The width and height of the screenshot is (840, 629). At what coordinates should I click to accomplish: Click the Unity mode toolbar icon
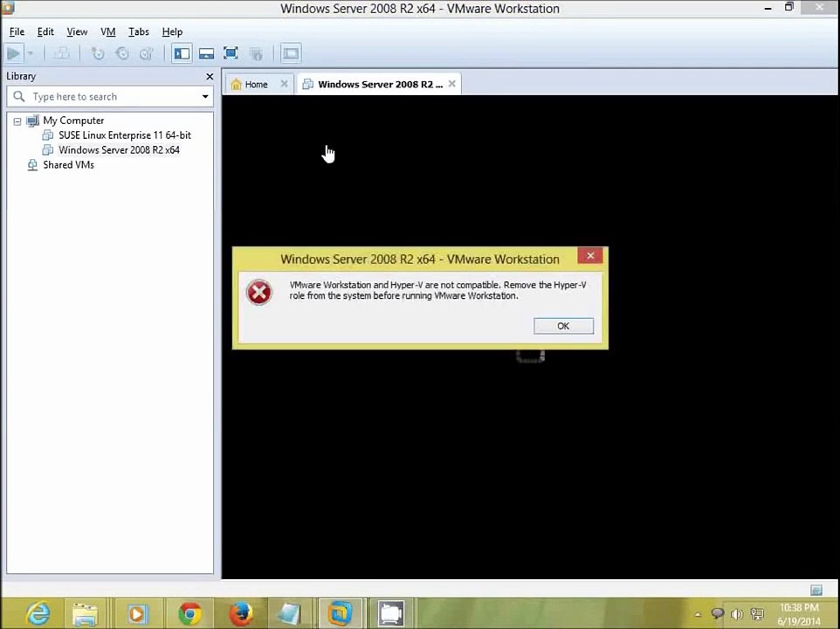click(256, 53)
